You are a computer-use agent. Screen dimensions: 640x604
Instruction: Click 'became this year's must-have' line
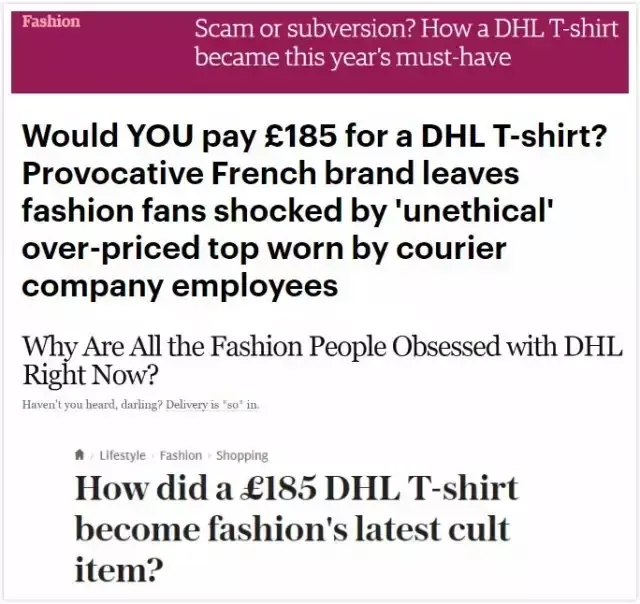coord(353,57)
